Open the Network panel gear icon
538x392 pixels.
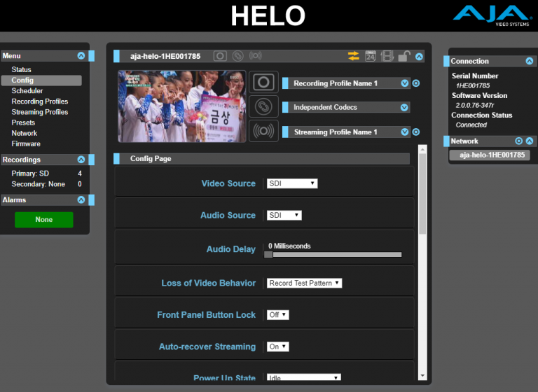pyautogui.click(x=519, y=141)
